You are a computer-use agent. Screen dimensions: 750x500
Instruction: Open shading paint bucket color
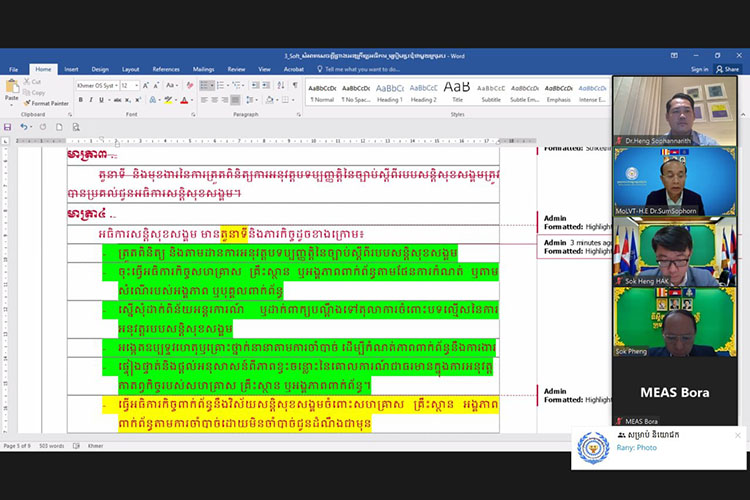(x=269, y=100)
